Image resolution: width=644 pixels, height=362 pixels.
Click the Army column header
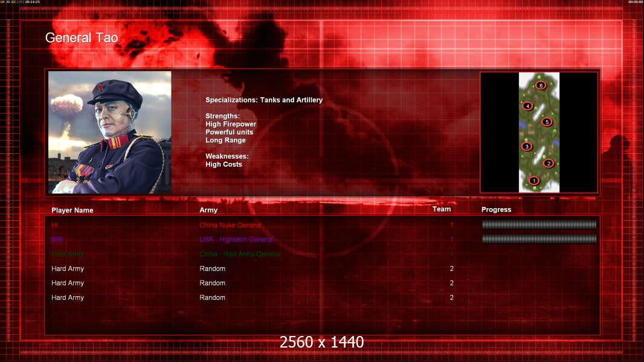208,210
